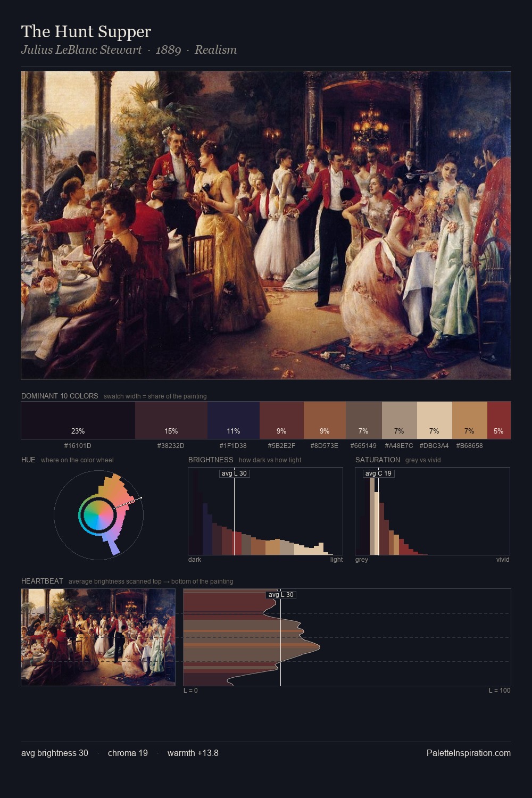Choose the #8D573E brown swatch
The height and width of the screenshot is (798, 532).
pos(325,420)
